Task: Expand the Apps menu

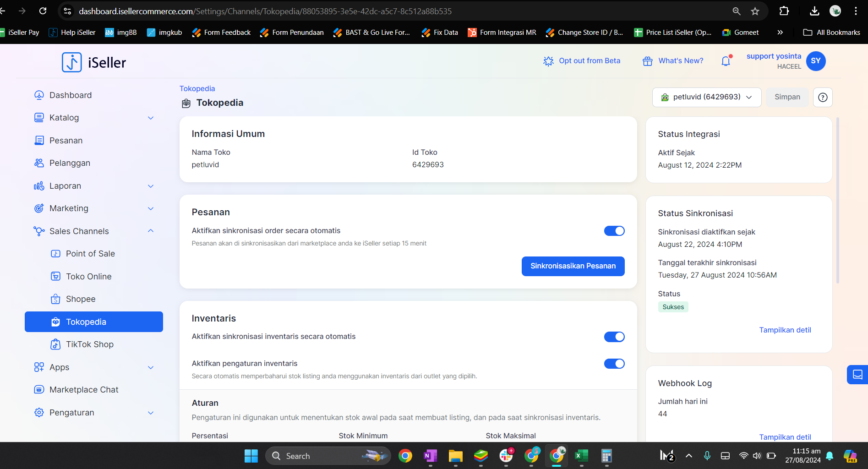Action: pos(151,367)
